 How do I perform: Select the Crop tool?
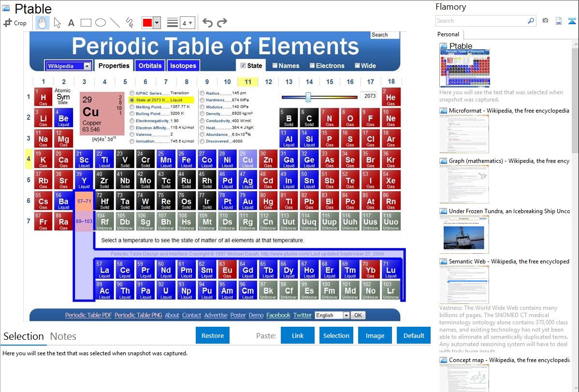click(x=15, y=23)
